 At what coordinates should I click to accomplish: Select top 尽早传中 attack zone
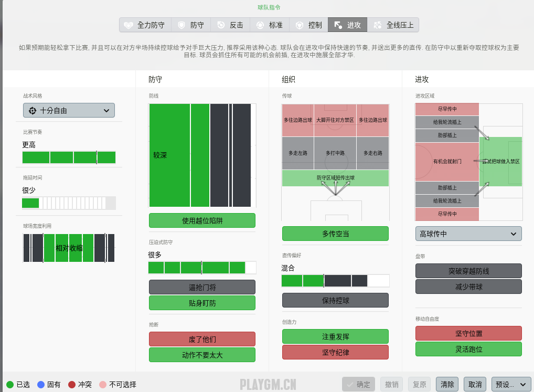click(x=447, y=109)
